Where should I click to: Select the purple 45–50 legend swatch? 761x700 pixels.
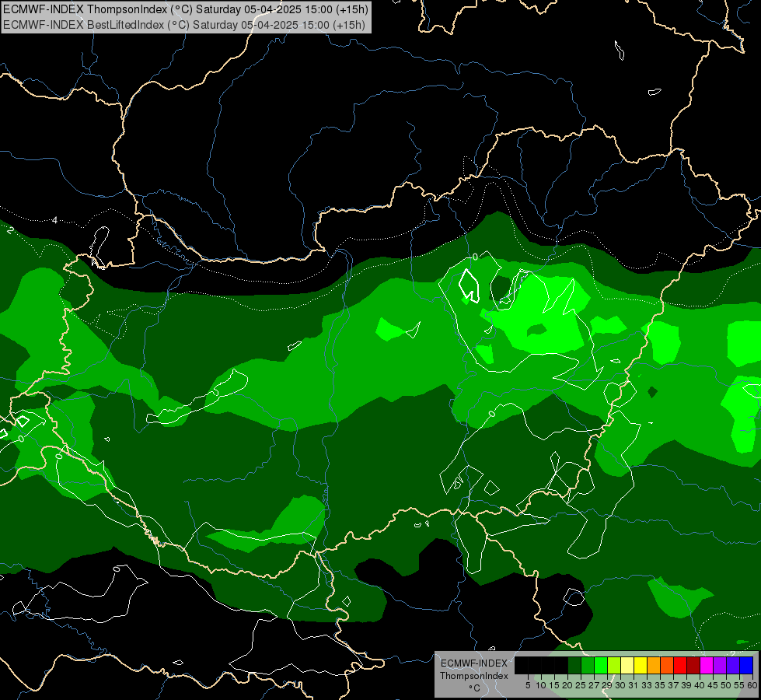coord(720,665)
